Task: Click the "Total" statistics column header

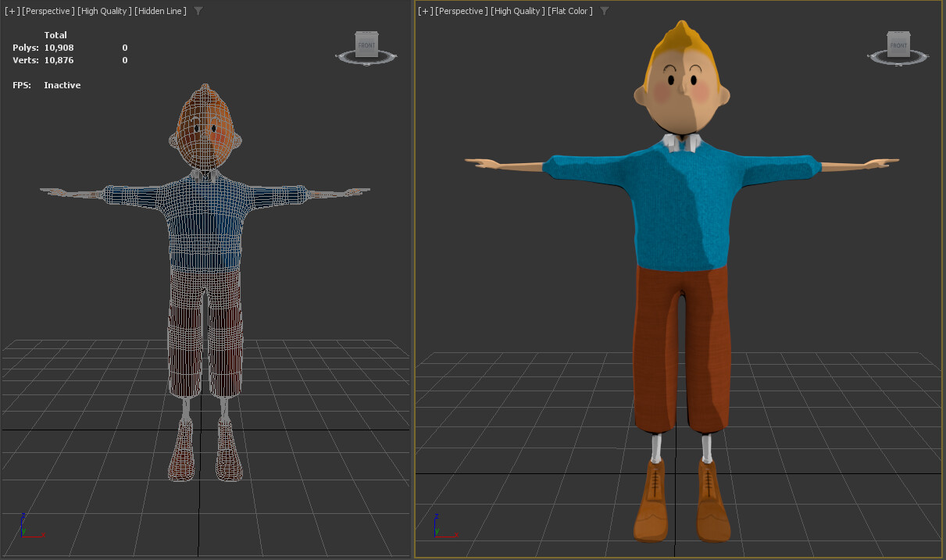Action: pos(55,35)
